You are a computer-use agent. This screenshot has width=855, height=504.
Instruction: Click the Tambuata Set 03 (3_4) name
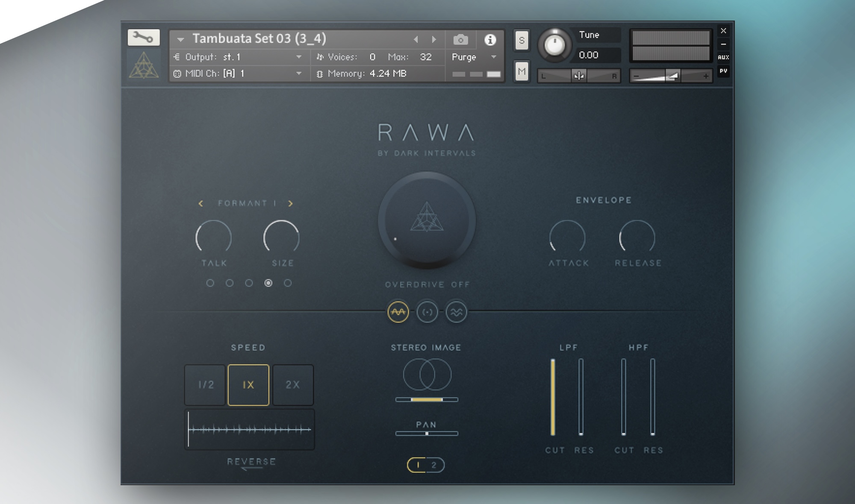(x=259, y=38)
